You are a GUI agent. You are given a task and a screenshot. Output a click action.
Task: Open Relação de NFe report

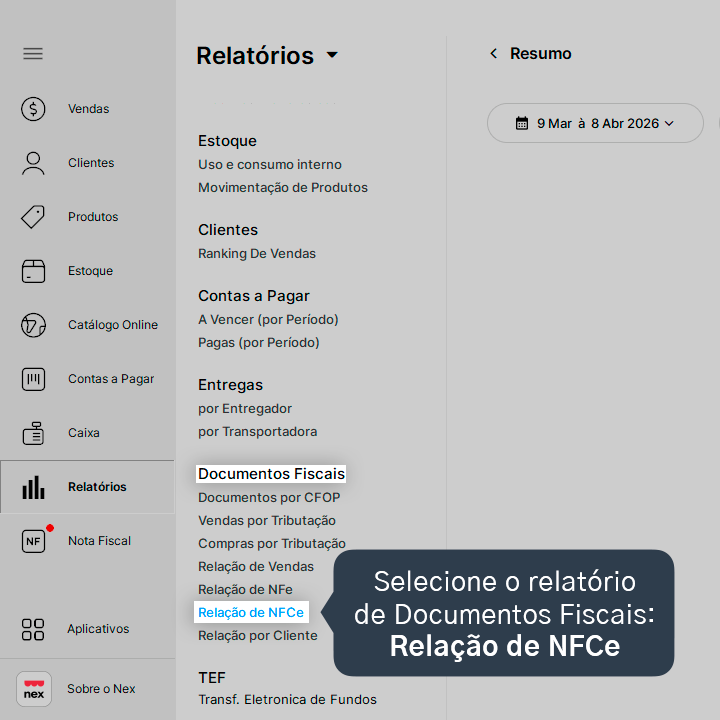tap(245, 589)
